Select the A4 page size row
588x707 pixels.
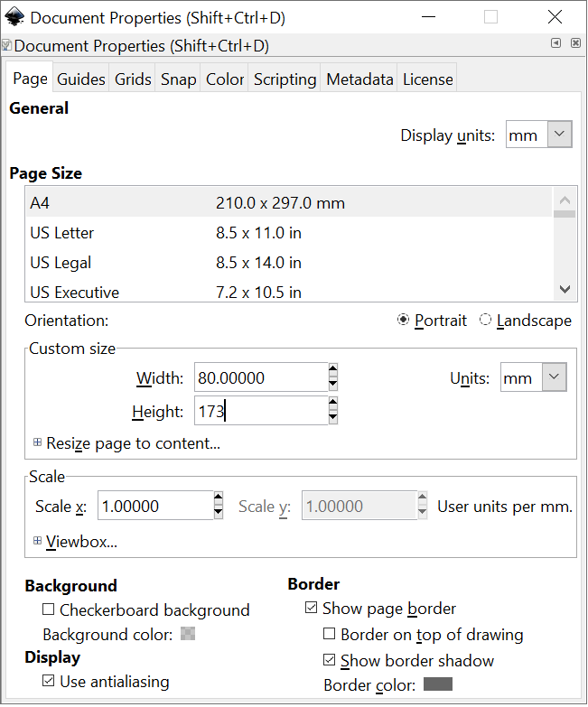[289, 203]
